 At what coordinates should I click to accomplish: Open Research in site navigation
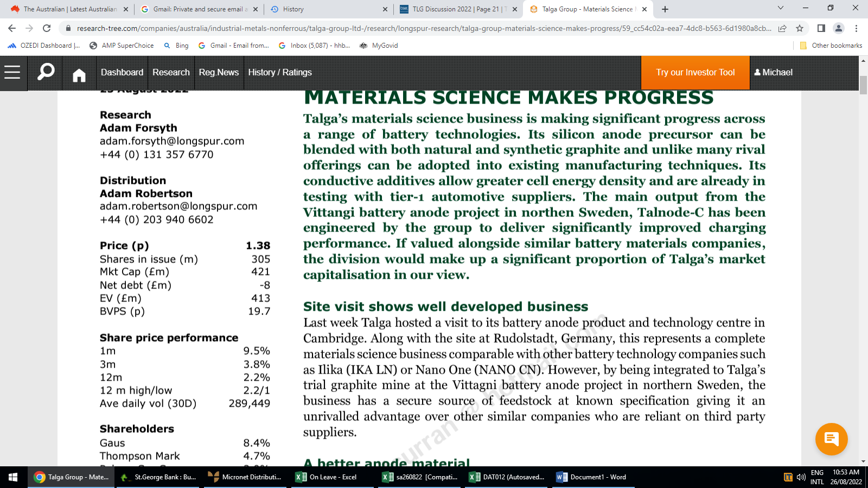click(x=171, y=72)
